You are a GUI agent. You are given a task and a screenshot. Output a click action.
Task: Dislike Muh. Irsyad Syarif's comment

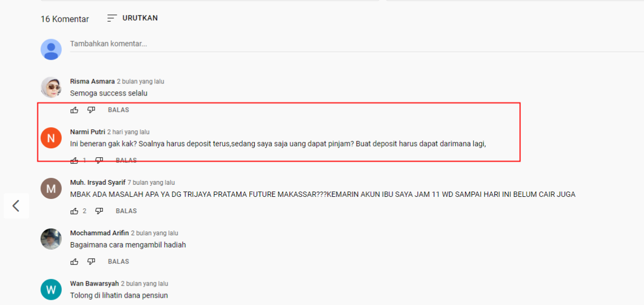coord(99,211)
